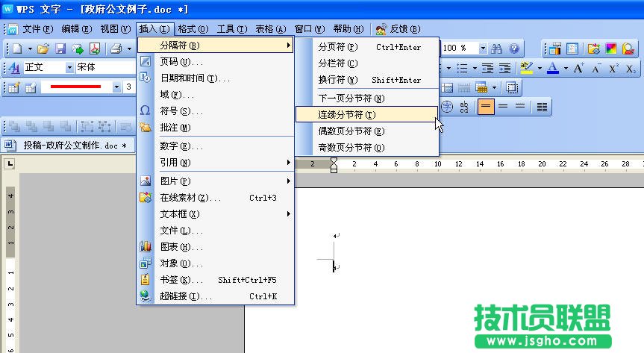Expand the bullet list dropdown arrow
Viewport: 644px width, 353px height.
click(x=475, y=68)
